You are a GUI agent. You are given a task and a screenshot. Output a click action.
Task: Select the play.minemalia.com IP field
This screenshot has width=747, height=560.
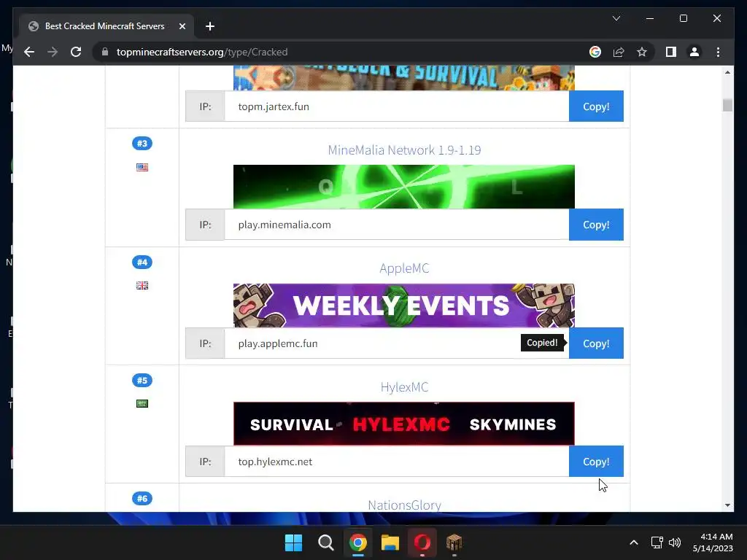coord(396,225)
